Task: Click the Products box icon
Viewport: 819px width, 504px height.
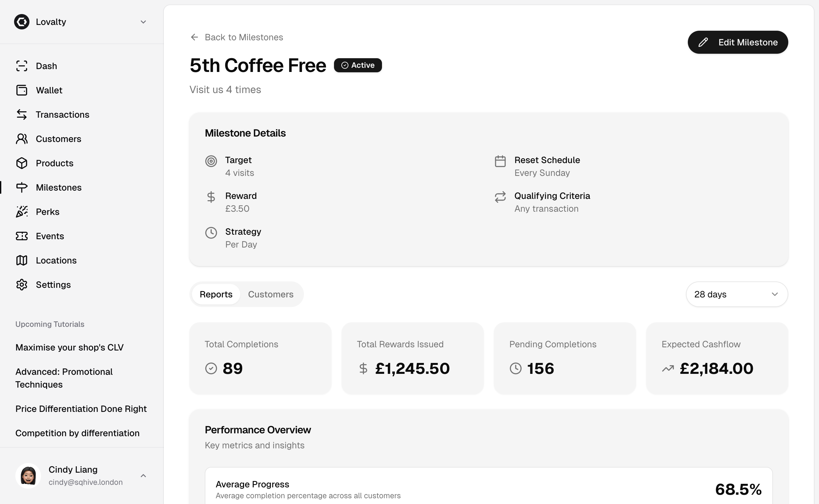Action: (x=22, y=163)
